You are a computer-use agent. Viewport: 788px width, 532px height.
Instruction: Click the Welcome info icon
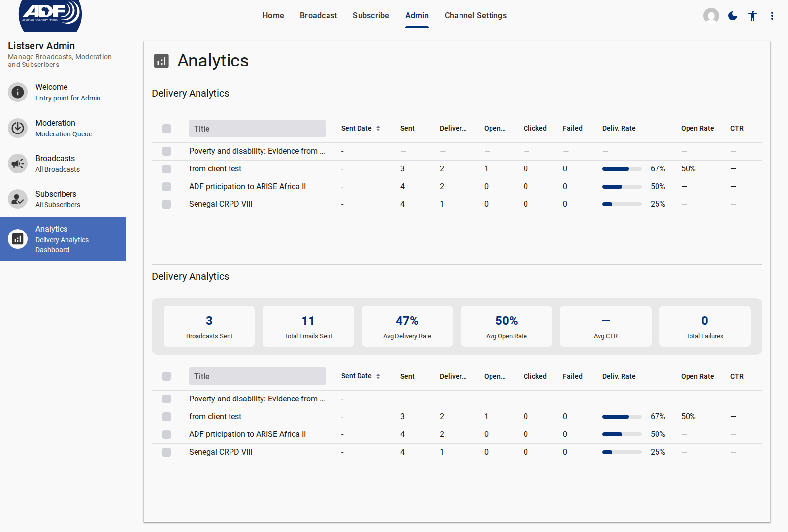click(18, 92)
